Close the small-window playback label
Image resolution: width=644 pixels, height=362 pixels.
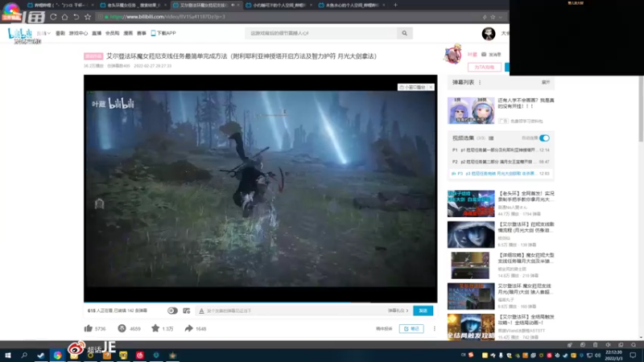pos(431,88)
